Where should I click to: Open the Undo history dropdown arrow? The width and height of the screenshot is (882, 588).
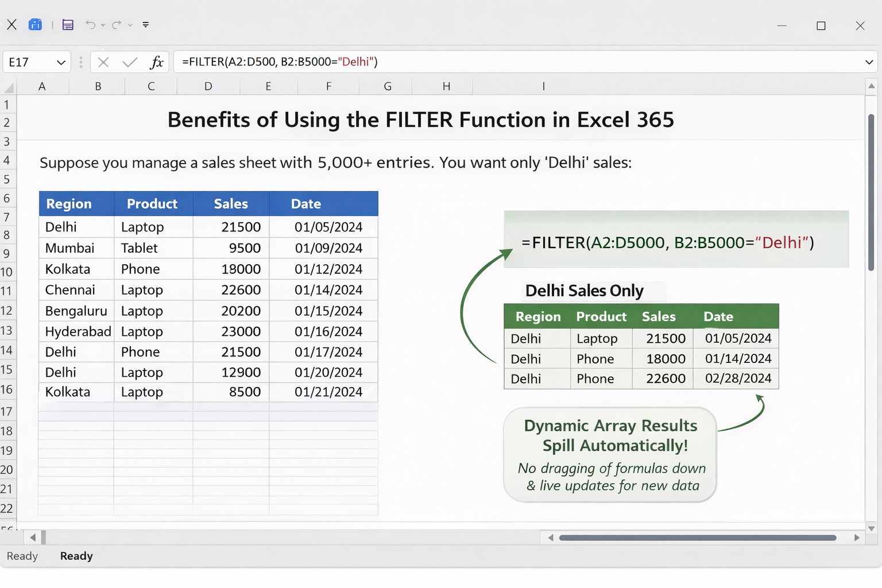click(102, 25)
